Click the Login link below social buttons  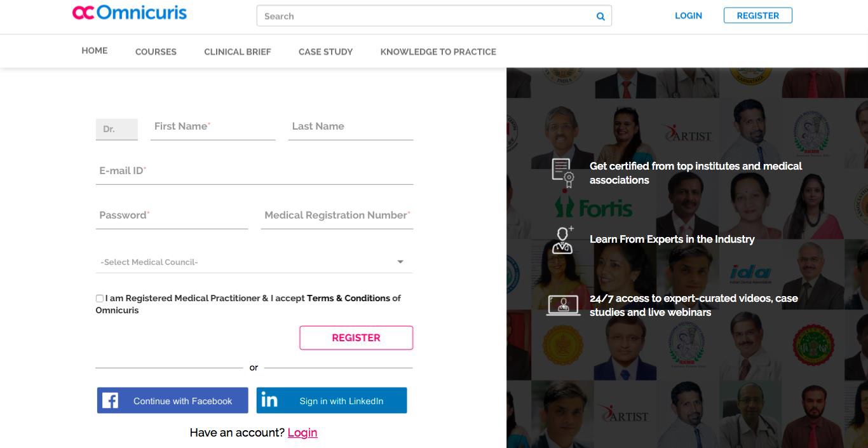(302, 433)
